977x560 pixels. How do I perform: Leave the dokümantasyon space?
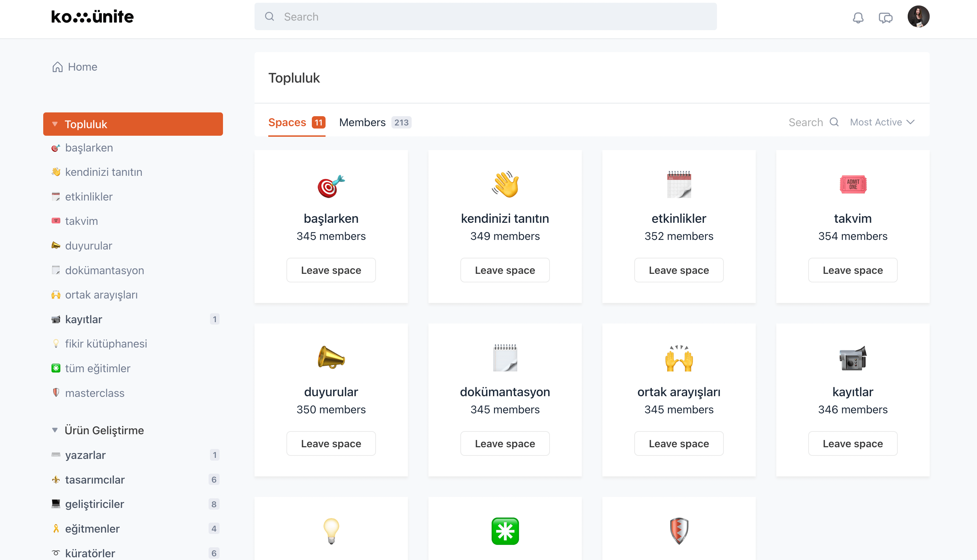coord(505,443)
